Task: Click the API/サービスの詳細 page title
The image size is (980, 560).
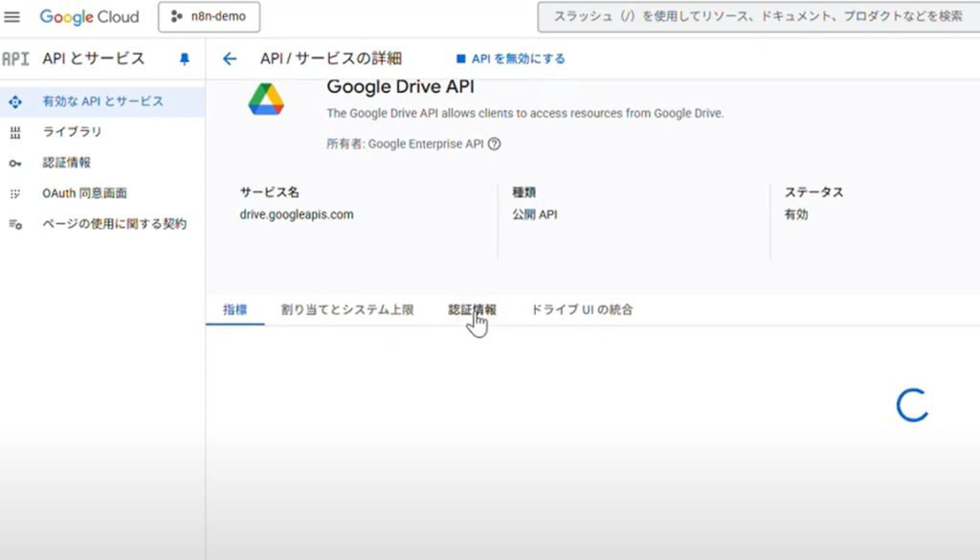Action: [x=331, y=58]
